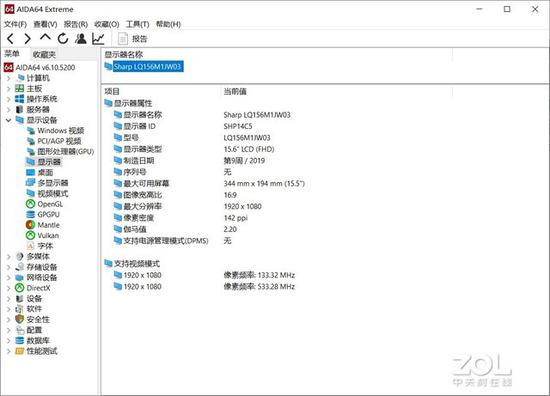Open the 文件(F) menu
Screen dimensions: 550x396
click(x=15, y=24)
